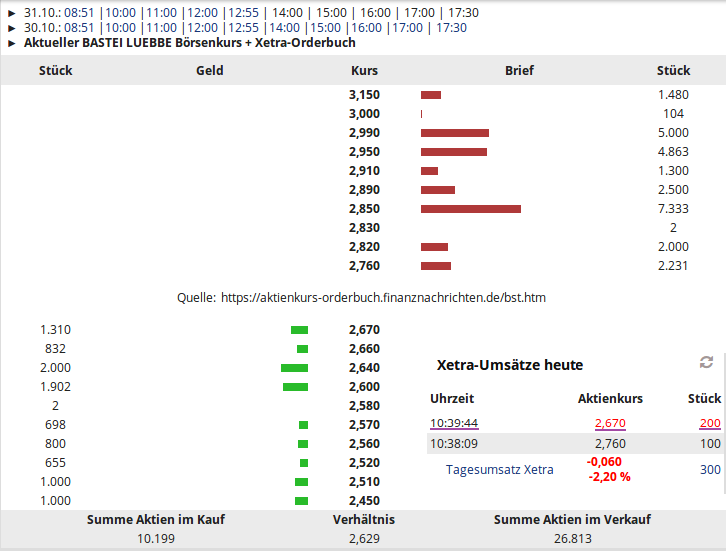Click the bid price 2,450
The height and width of the screenshot is (551, 726).
pos(364,501)
